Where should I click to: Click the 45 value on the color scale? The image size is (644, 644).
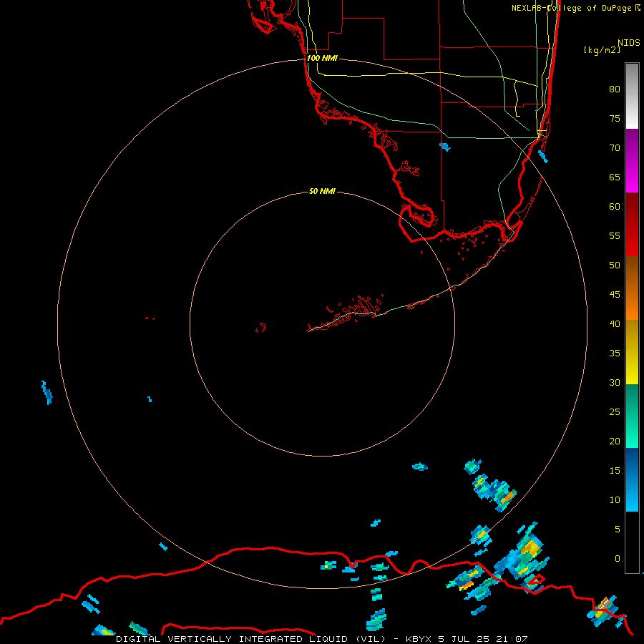pos(615,295)
